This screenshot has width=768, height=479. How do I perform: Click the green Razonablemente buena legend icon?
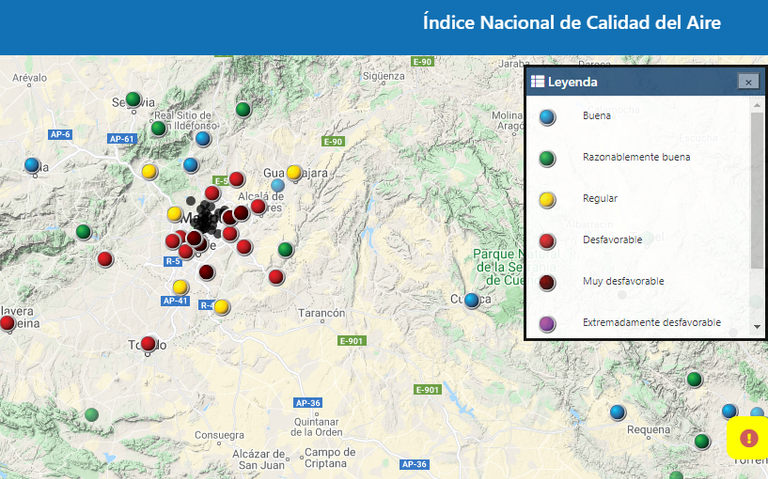(547, 158)
